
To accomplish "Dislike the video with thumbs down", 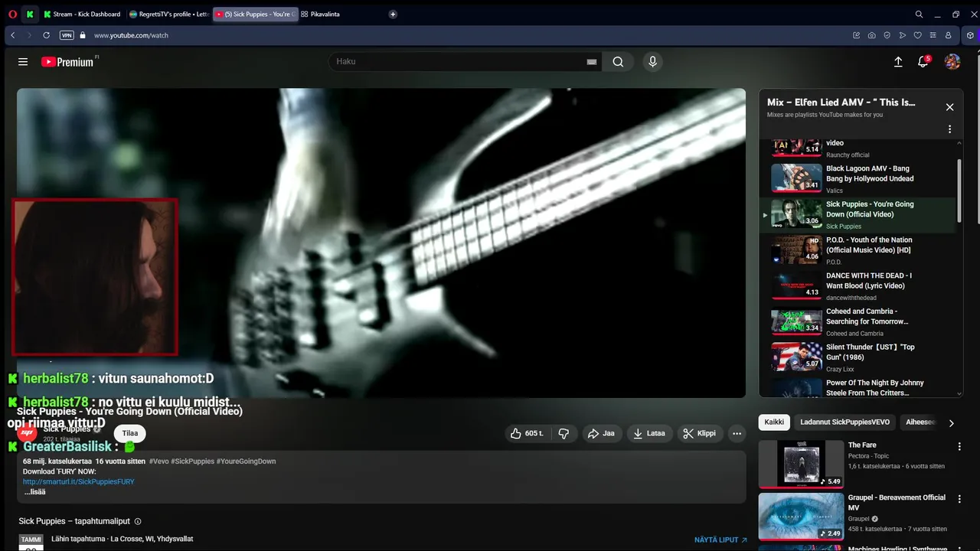I will click(563, 433).
